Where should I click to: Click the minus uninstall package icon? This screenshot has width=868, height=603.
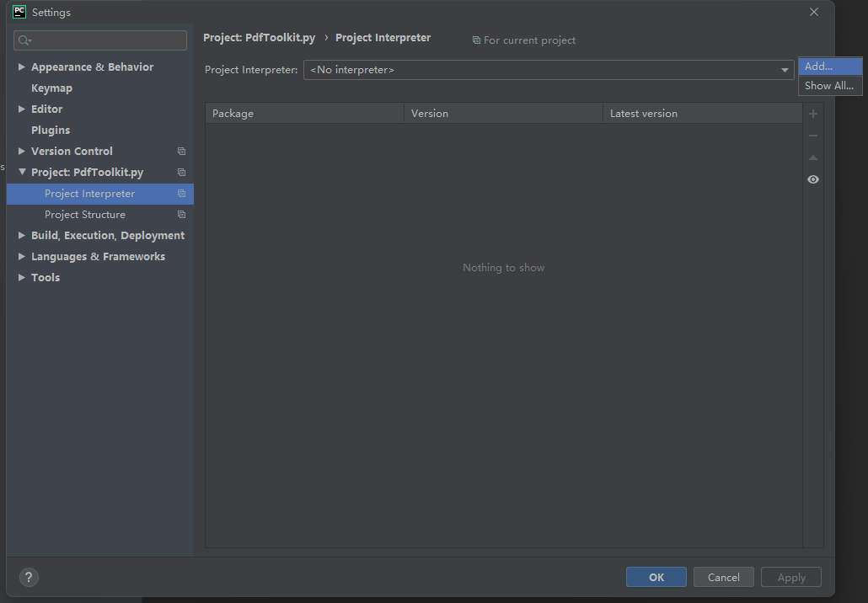813,136
